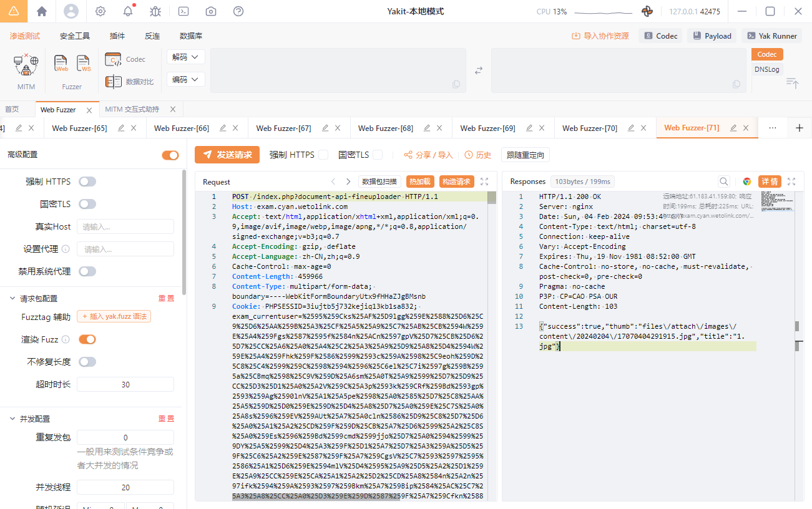The height and width of the screenshot is (509, 812).
Task: Check the 国密TLS checkbox in toolbar
Action: 378,155
